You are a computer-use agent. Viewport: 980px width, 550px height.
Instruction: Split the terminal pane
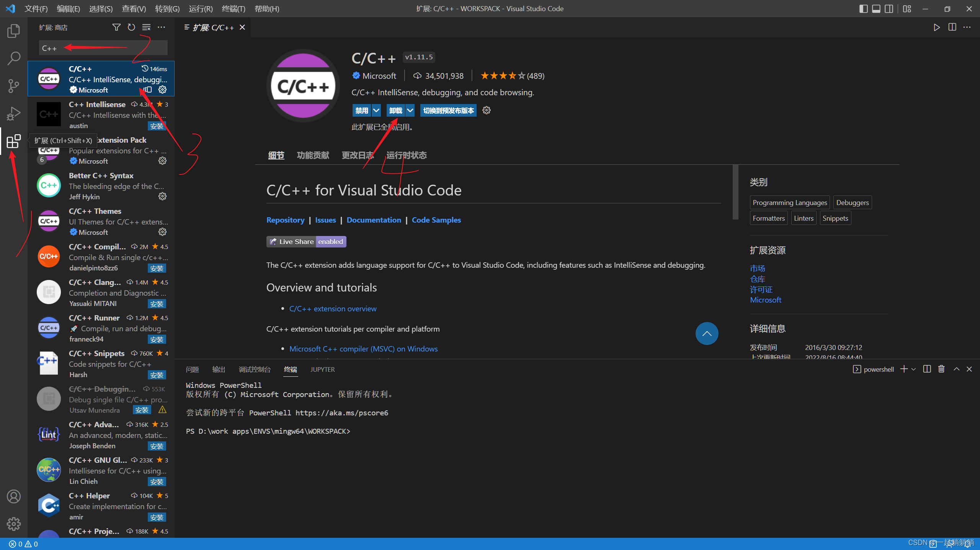(x=927, y=369)
